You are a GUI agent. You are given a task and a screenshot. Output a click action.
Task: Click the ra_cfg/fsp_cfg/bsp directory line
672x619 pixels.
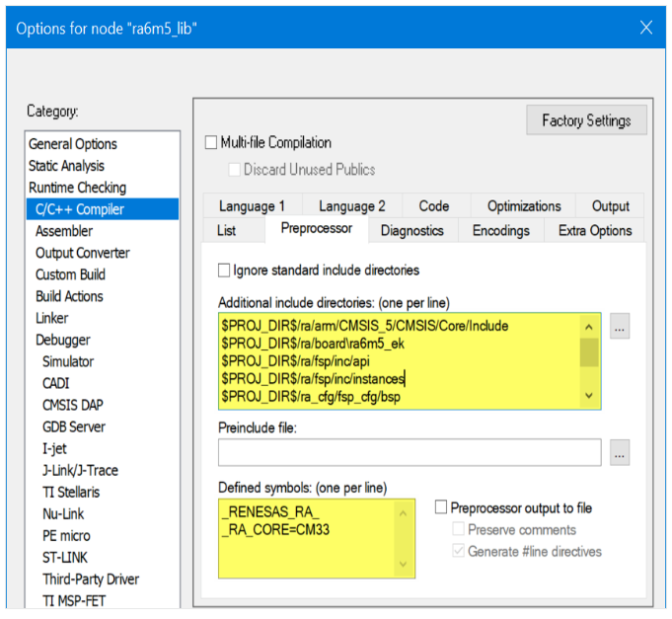[x=311, y=397]
